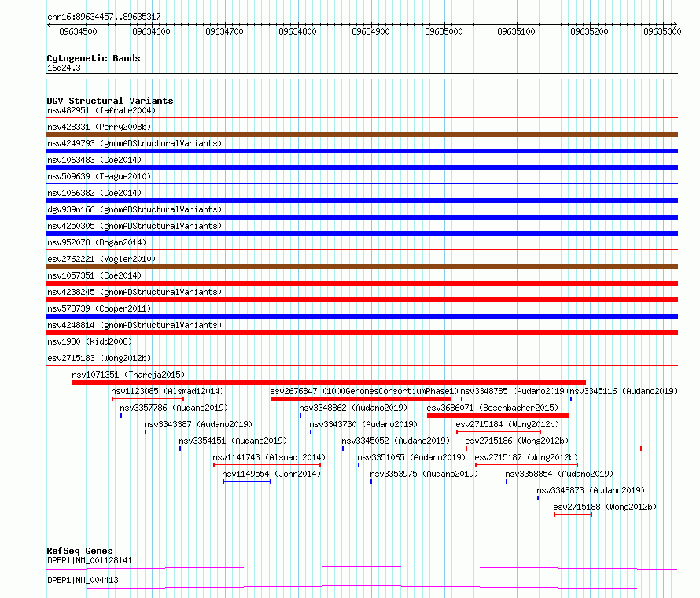Screen dimensions: 700x598
Task: Select the nsv428331 (Perry2008b) brown bar
Action: (362, 135)
